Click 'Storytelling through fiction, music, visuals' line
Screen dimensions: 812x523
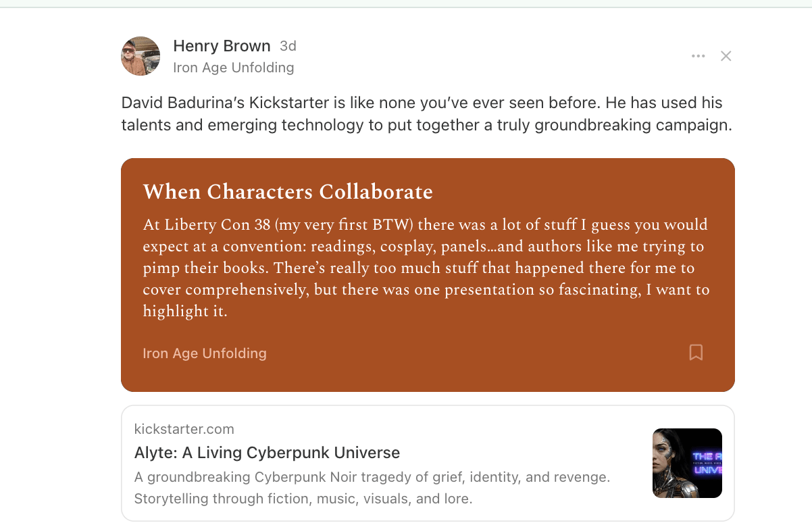pos(273,499)
